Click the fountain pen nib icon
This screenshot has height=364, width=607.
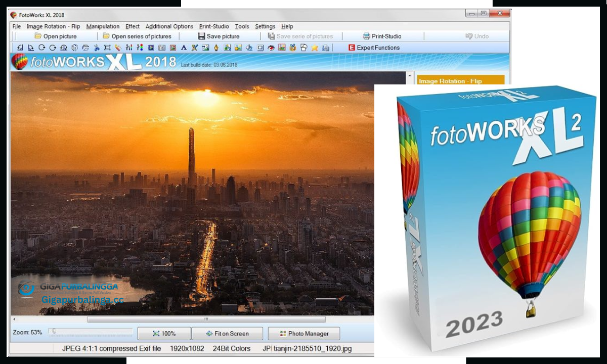(x=216, y=48)
